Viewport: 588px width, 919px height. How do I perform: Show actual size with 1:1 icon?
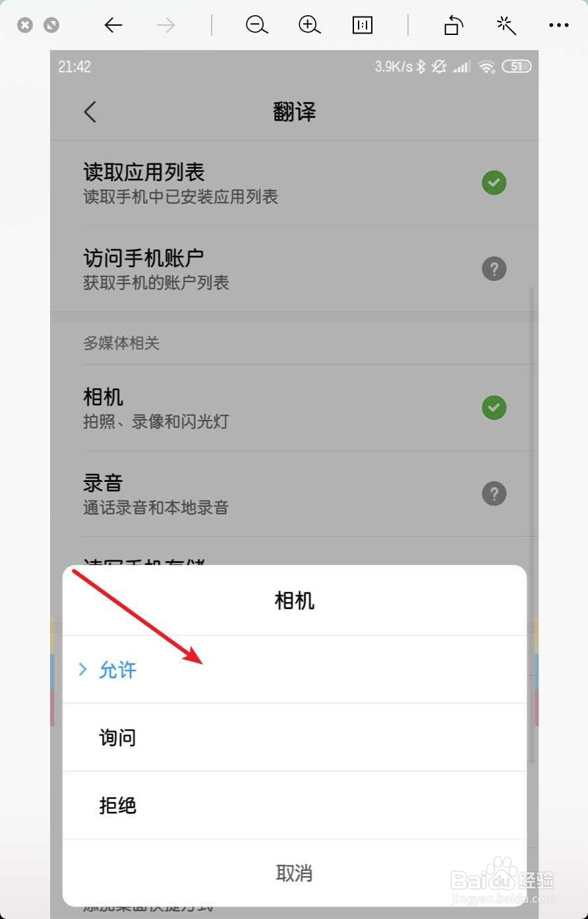coord(363,25)
